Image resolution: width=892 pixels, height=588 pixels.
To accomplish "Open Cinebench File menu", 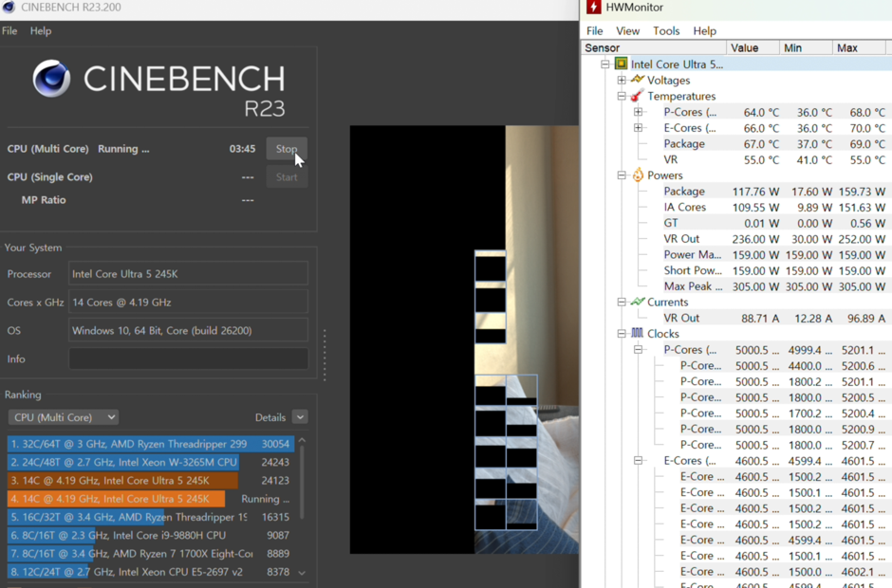I will tap(9, 30).
